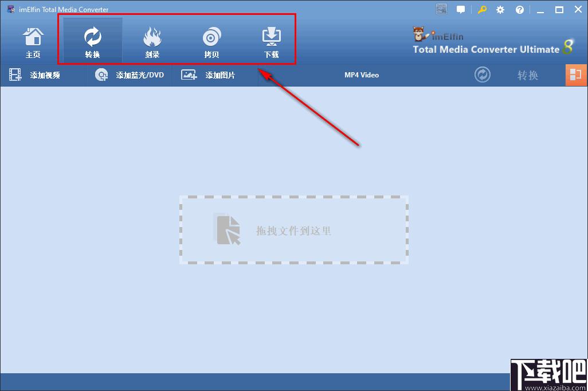Click the yellow key registration icon
Viewport: 588px width, 391px height.
tap(482, 10)
